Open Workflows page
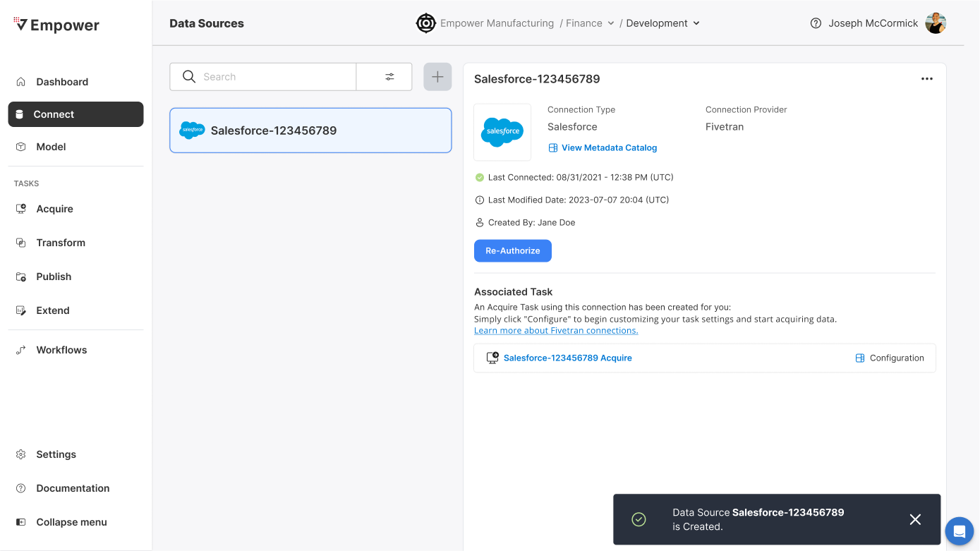The image size is (980, 551). [61, 350]
